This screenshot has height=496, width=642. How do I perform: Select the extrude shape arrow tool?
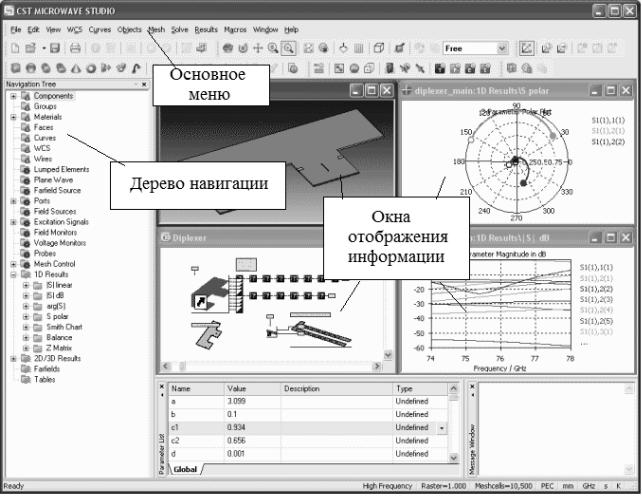(x=106, y=68)
